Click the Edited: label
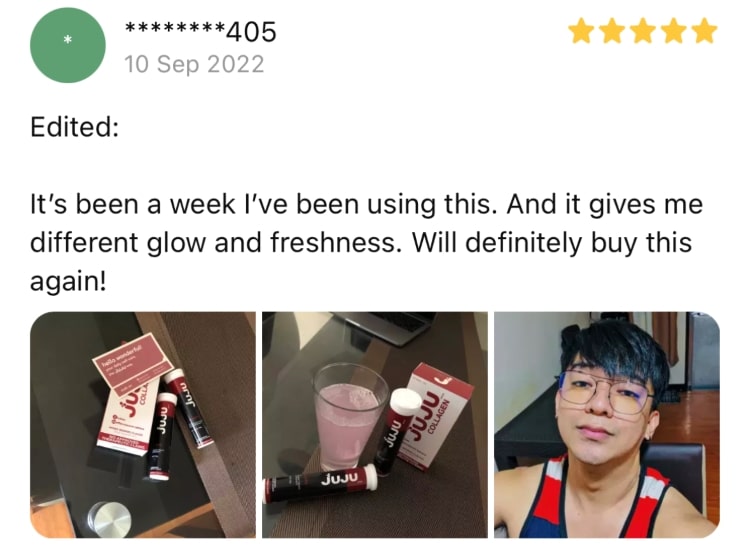The height and width of the screenshot is (557, 750). pos(75,127)
